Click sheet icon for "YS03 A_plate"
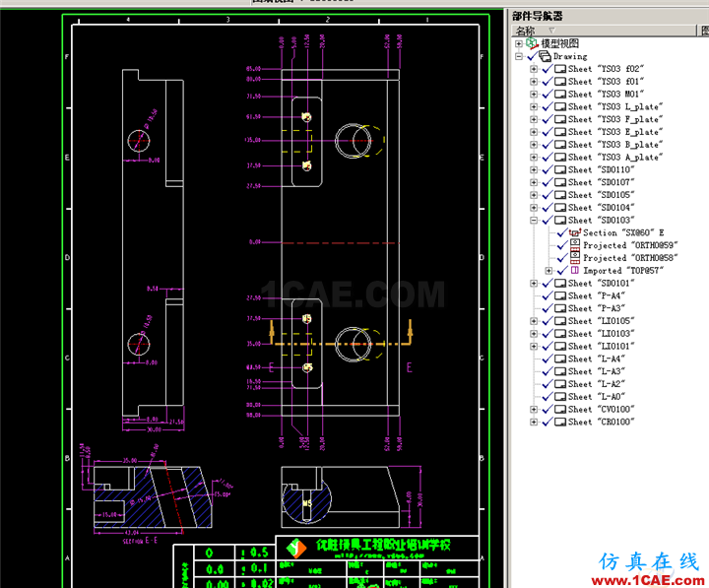 pos(560,158)
